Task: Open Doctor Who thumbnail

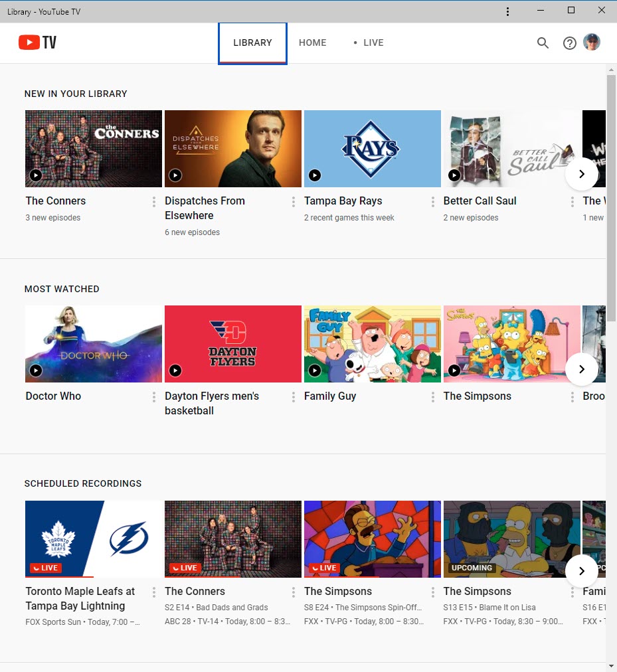Action: (x=94, y=344)
